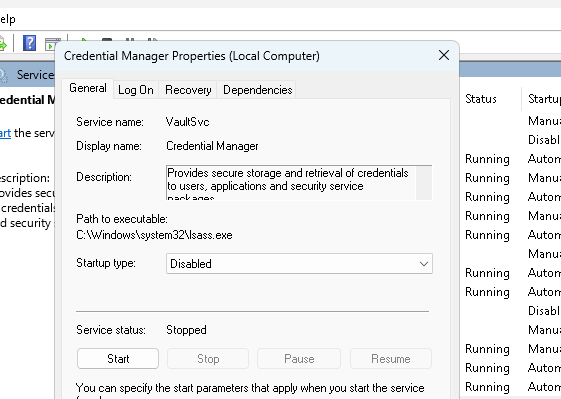Viewport: 561px width, 399px height.
Task: Click the greyed Resume button
Action: click(x=391, y=359)
